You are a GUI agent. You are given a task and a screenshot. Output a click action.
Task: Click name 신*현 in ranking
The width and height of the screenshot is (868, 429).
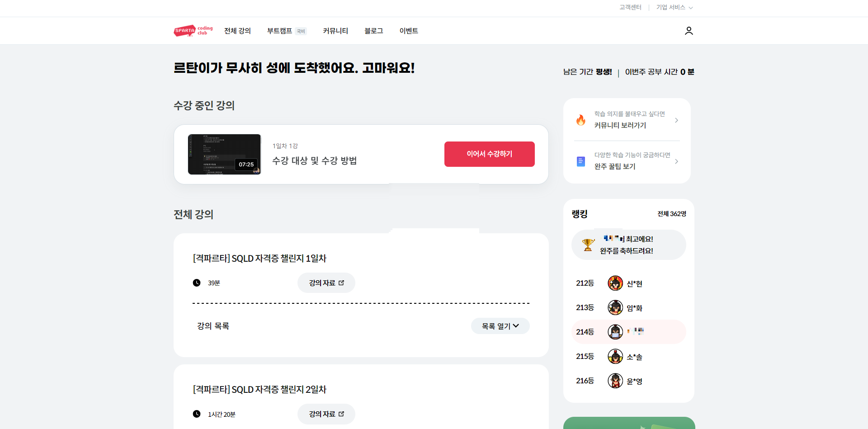(x=634, y=284)
